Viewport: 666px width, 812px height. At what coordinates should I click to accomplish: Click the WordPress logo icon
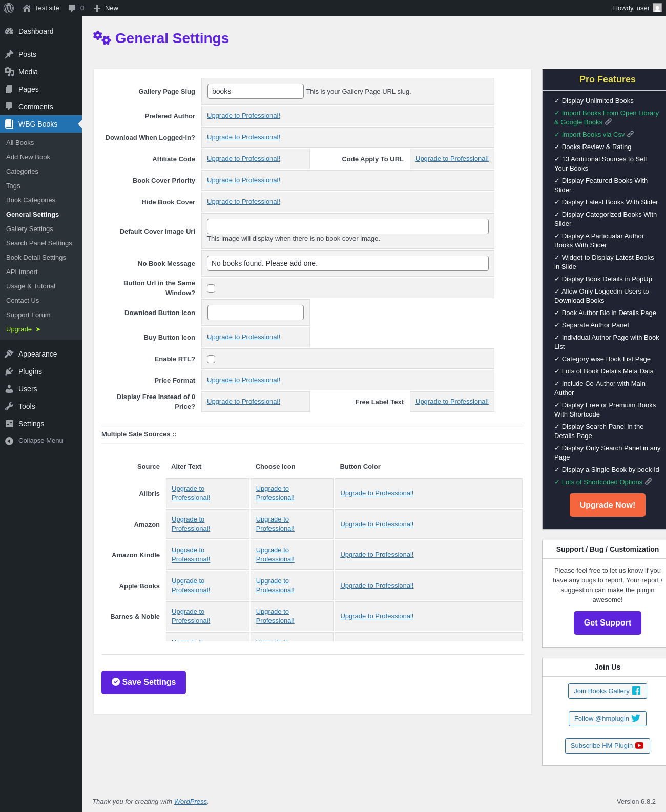pos(9,8)
